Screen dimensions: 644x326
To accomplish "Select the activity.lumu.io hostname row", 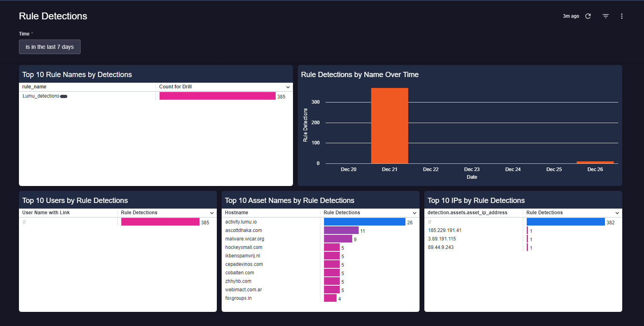I will [241, 222].
